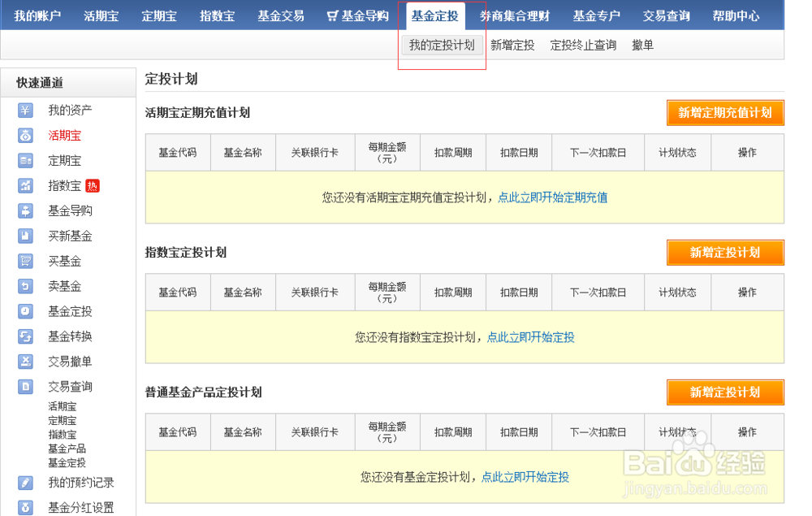Click the orange 新增定期充值计划 button
Viewport: 812px width, 516px height.
(x=725, y=112)
